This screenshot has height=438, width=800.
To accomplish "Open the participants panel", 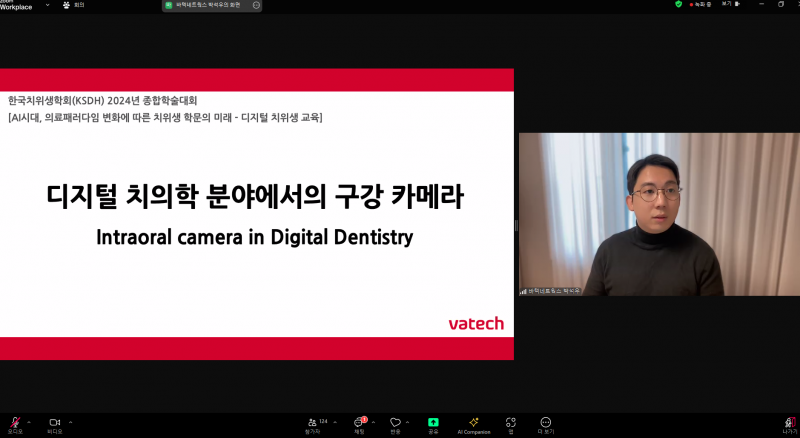I will coord(314,423).
